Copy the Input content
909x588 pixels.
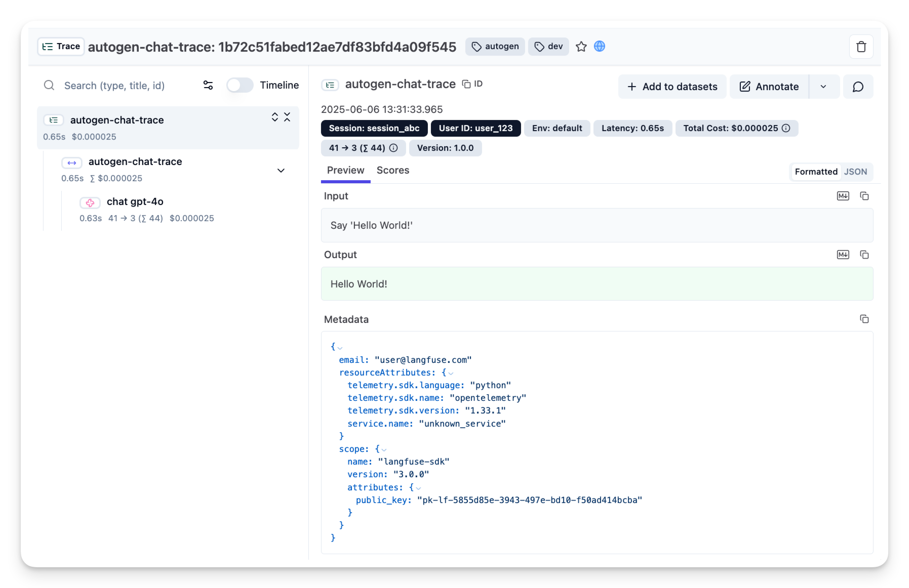click(864, 196)
